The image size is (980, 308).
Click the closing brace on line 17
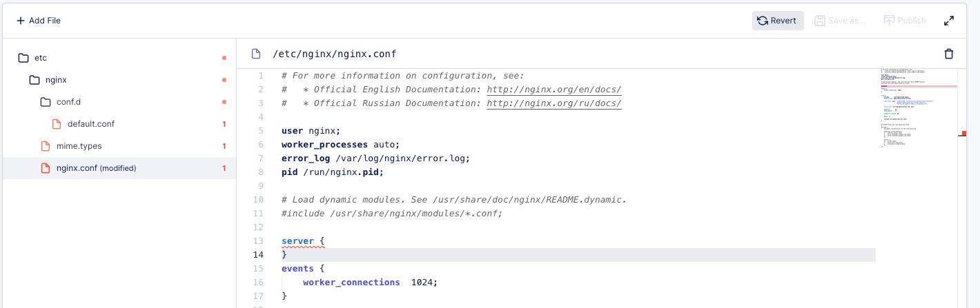point(284,296)
